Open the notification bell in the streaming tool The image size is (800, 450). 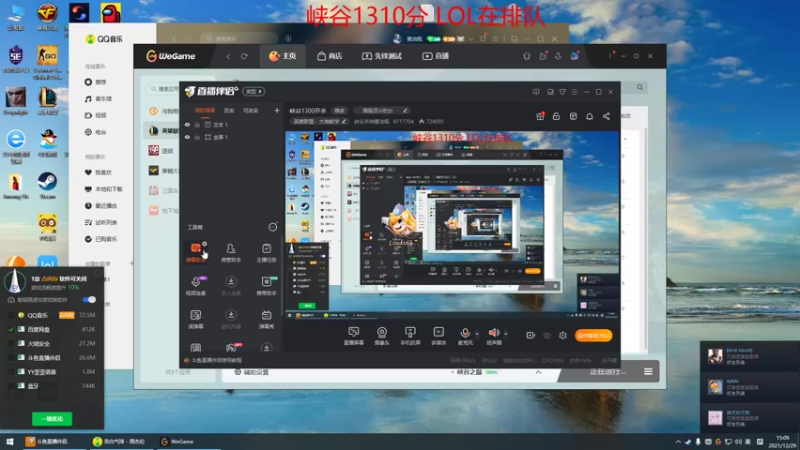[589, 116]
